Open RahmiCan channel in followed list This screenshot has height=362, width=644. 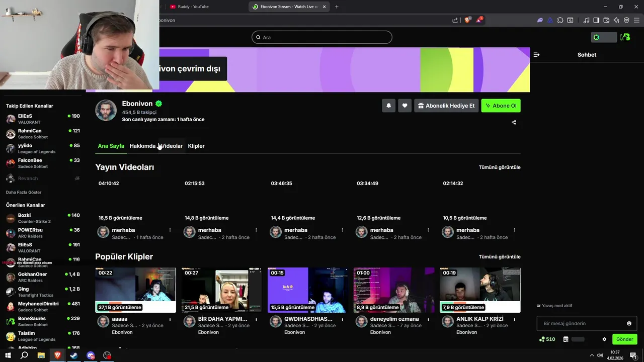(x=43, y=134)
